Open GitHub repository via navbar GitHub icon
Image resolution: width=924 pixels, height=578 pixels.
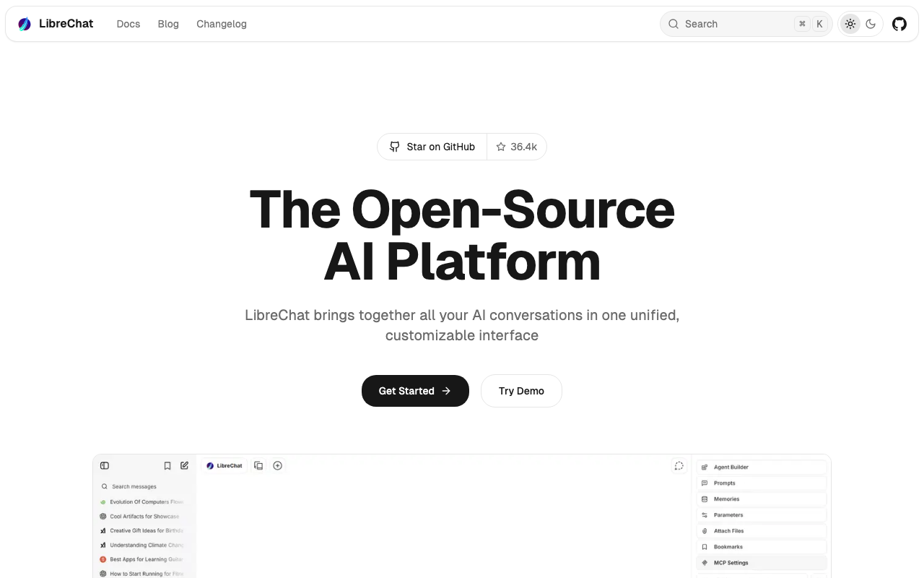(899, 24)
